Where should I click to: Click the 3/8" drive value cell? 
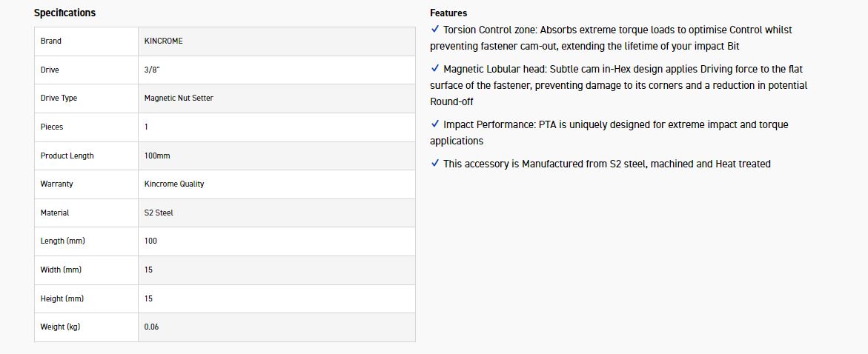click(x=153, y=70)
